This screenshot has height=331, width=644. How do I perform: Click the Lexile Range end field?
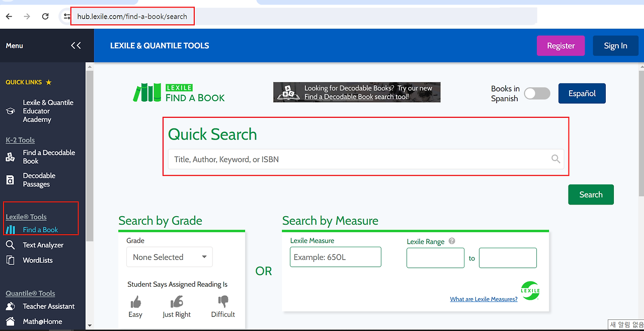[x=508, y=258]
